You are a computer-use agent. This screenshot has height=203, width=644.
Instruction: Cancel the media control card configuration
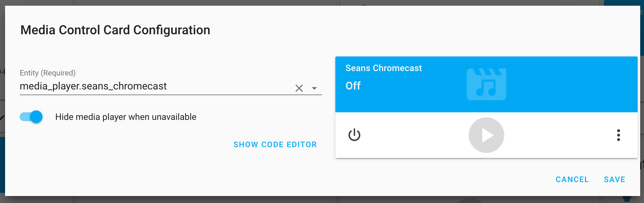[x=572, y=179]
